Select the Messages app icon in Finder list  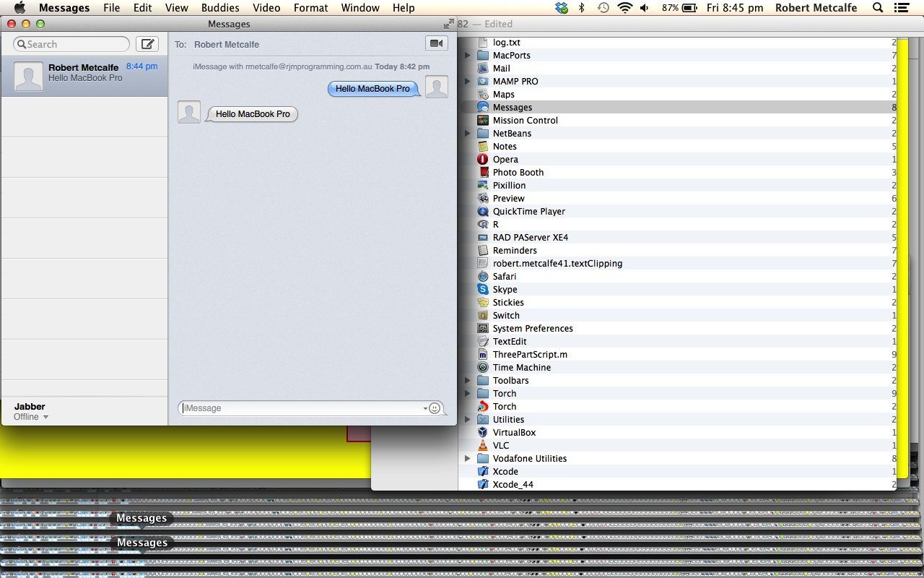coord(483,107)
